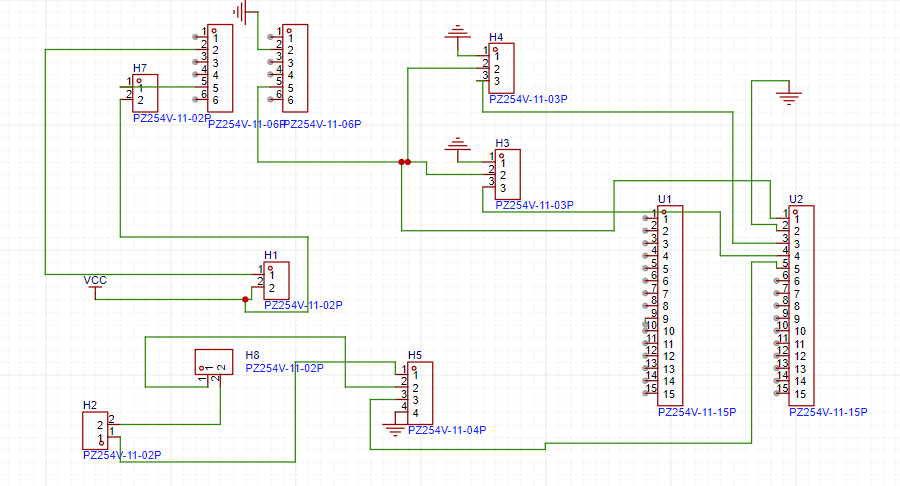Select the H5 four-pin header body
Image resolution: width=900 pixels, height=486 pixels.
pos(419,394)
